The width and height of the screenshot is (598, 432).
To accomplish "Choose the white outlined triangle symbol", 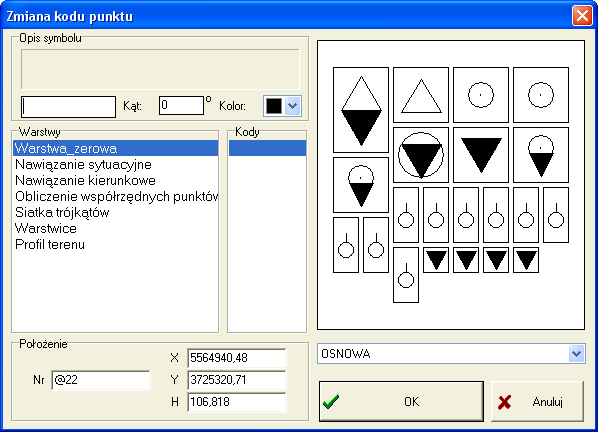I will point(421,95).
